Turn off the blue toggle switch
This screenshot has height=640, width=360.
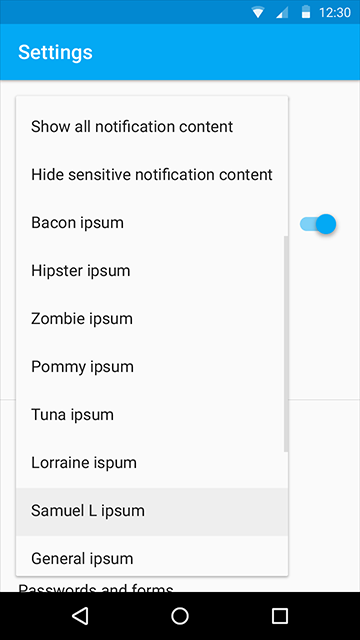[x=318, y=224]
